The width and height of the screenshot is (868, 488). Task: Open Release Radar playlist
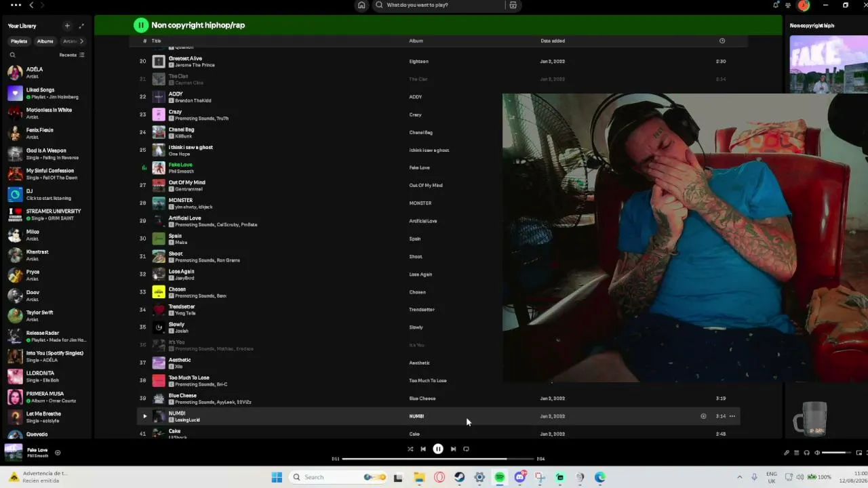(46, 335)
